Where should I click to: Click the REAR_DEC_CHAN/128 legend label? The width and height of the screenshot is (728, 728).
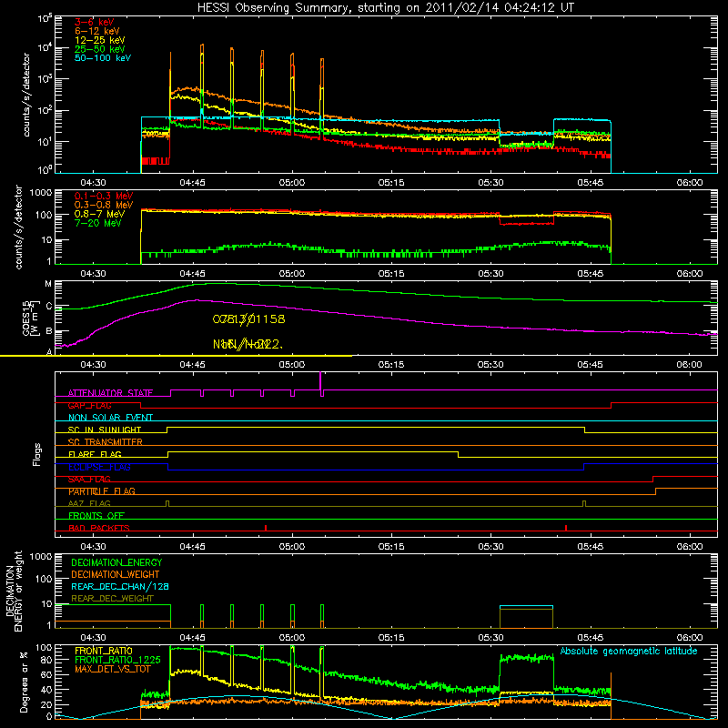[x=120, y=586]
